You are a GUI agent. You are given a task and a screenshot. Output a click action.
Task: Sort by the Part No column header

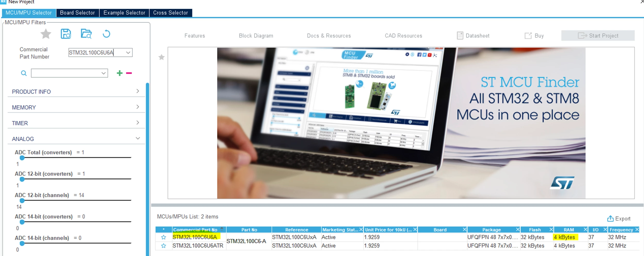pos(249,230)
